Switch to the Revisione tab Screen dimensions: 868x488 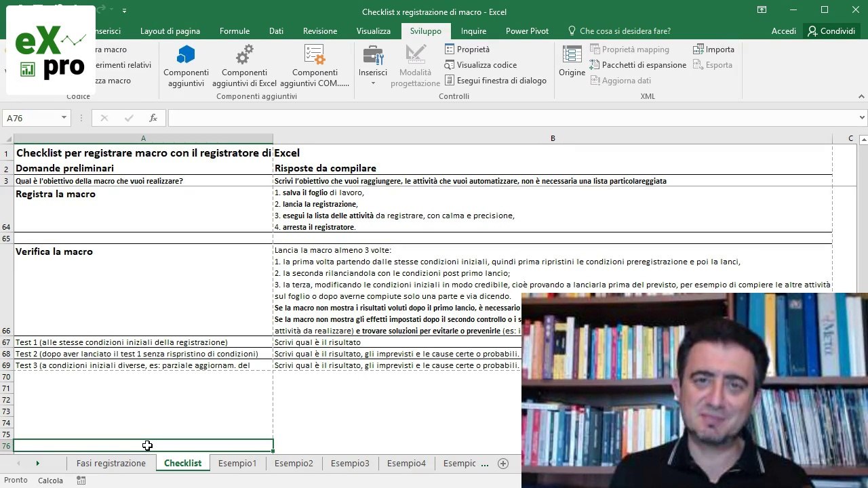click(320, 31)
